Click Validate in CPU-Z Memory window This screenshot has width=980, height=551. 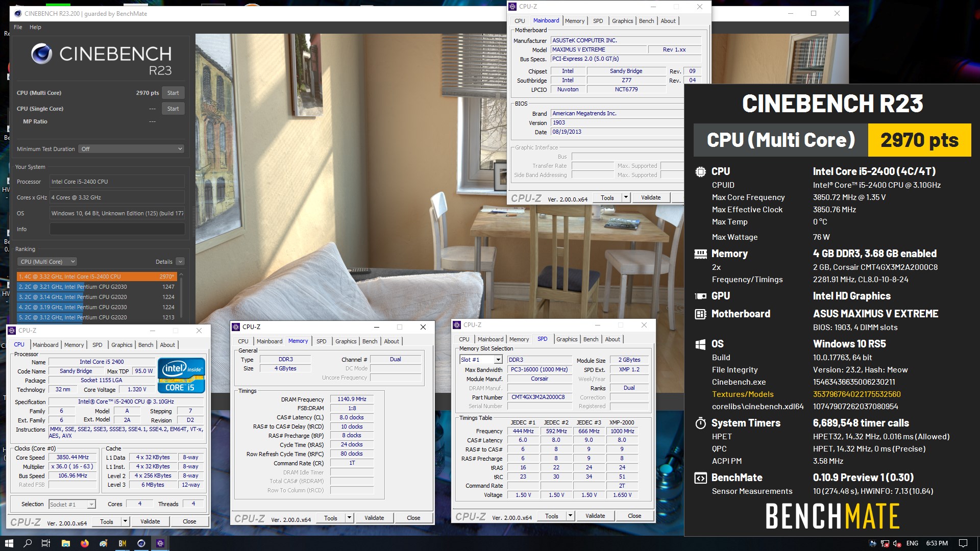[374, 518]
